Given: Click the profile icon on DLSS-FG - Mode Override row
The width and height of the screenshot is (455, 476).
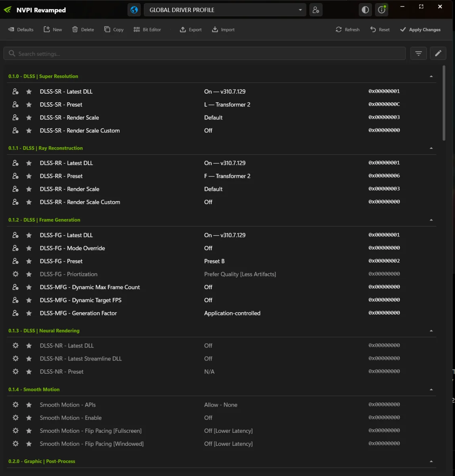Looking at the screenshot, I should tap(15, 248).
